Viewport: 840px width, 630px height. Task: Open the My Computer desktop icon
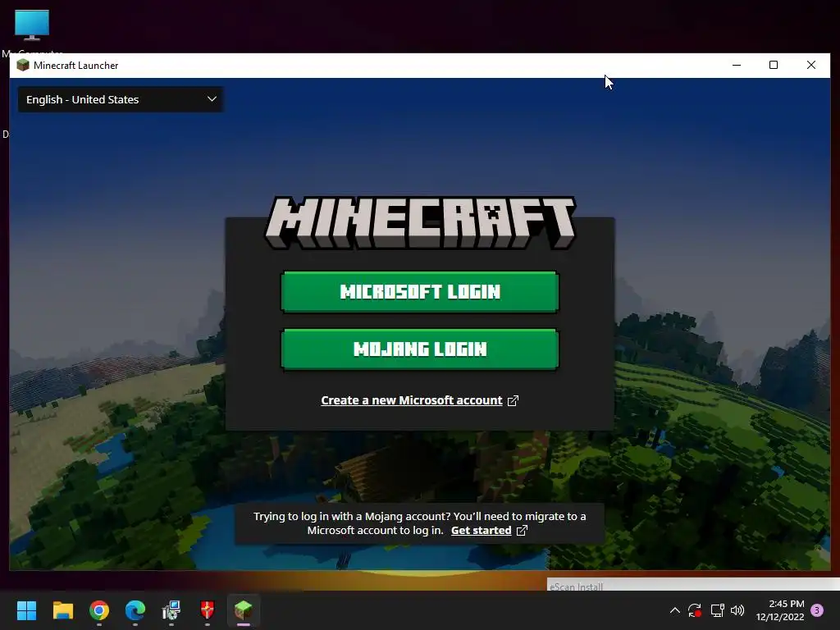point(32,25)
